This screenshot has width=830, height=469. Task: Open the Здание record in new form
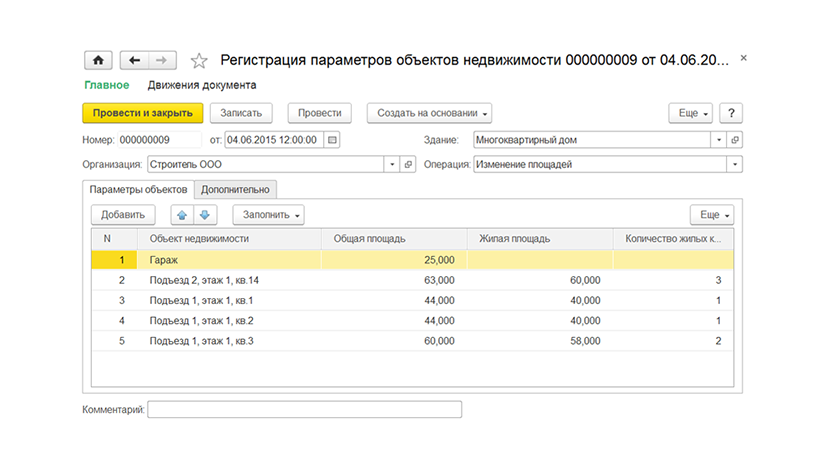735,140
